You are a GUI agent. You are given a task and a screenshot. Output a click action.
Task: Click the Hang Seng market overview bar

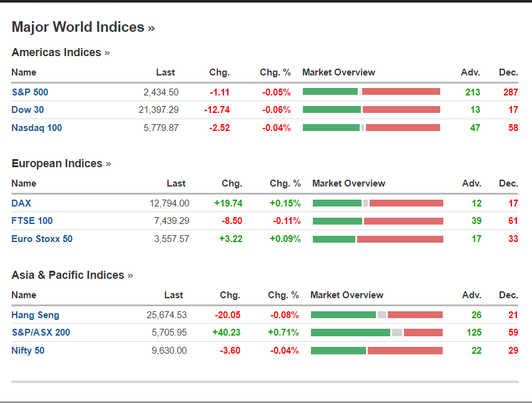click(377, 315)
